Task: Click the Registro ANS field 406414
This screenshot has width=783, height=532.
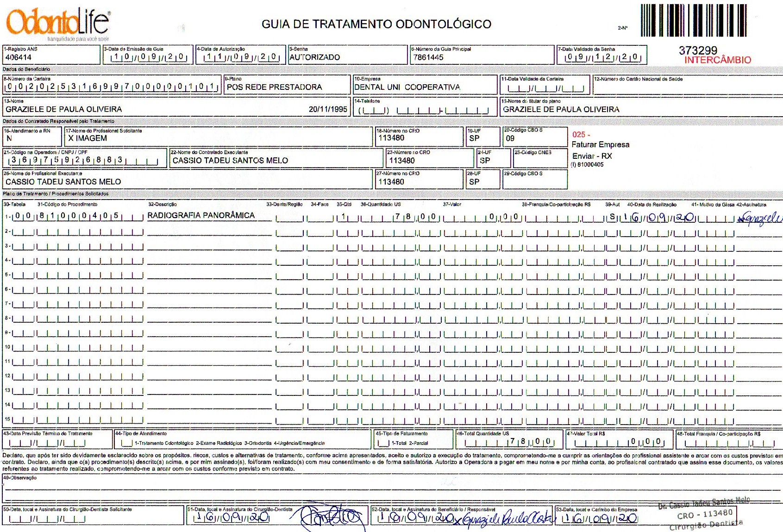Action: point(51,55)
